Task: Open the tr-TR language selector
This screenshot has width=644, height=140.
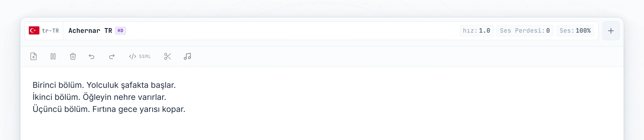Action: point(44,31)
